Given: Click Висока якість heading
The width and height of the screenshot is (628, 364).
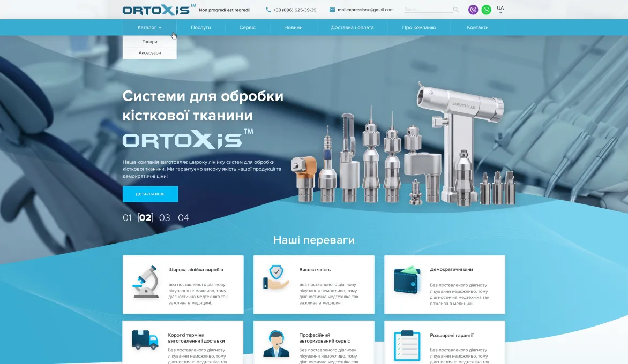Looking at the screenshot, I should [x=315, y=270].
